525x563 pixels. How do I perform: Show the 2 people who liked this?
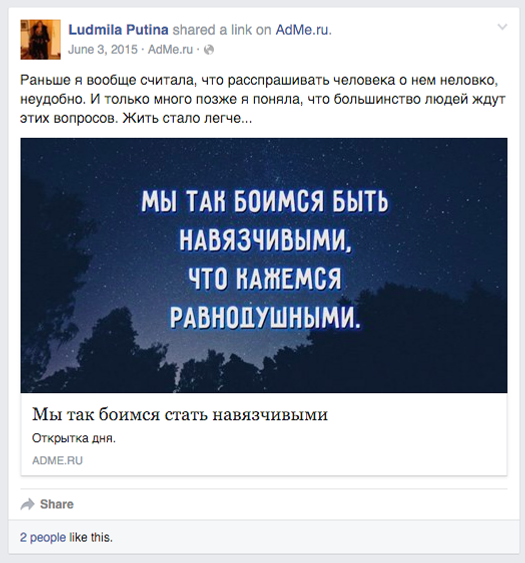click(x=43, y=538)
